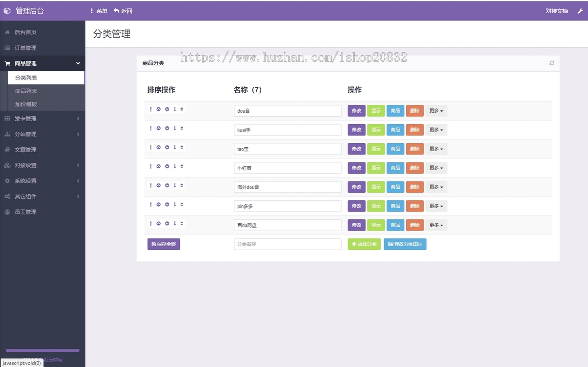Expand the 对接设置 sidebar section
Screen dimensions: 588x367
click(x=43, y=165)
